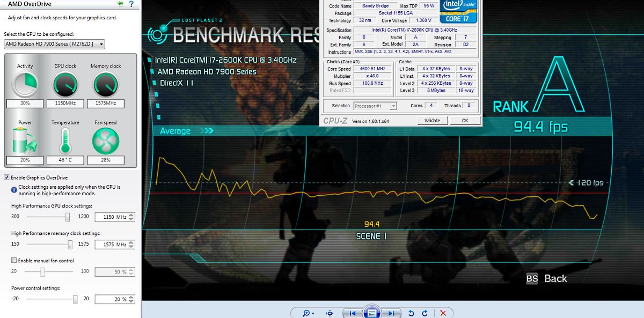Image resolution: width=644 pixels, height=318 pixels.
Task: Click the manual fan control slider handle
Action: (43, 271)
